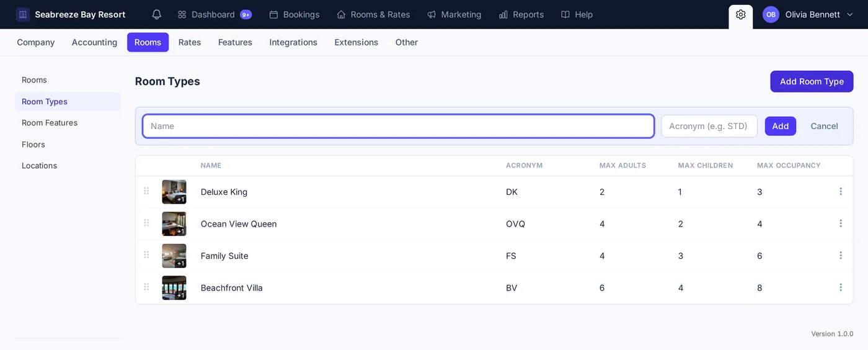The width and height of the screenshot is (868, 350).
Task: Grab the drag handle for Family Suite
Action: click(x=146, y=255)
